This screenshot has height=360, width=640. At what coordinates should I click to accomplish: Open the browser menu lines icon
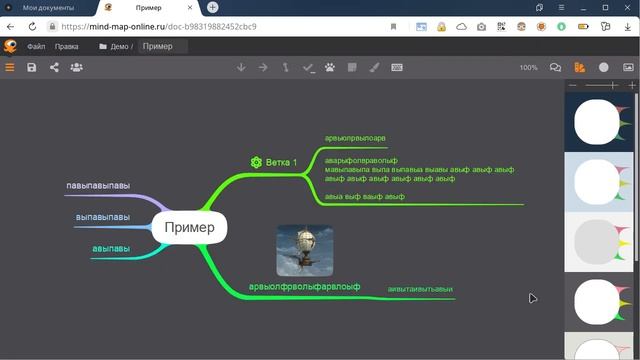click(x=562, y=8)
